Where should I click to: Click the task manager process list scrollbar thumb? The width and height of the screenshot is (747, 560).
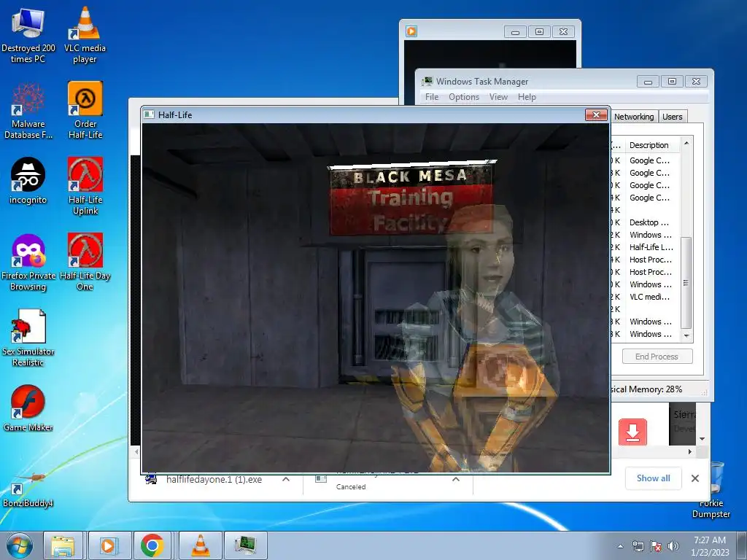pyautogui.click(x=686, y=283)
